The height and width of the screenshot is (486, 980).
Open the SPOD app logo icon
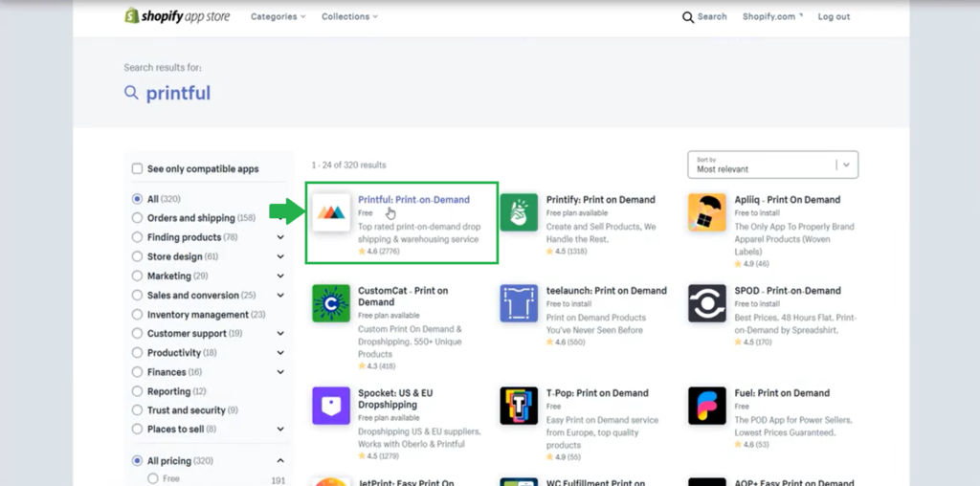(x=707, y=303)
